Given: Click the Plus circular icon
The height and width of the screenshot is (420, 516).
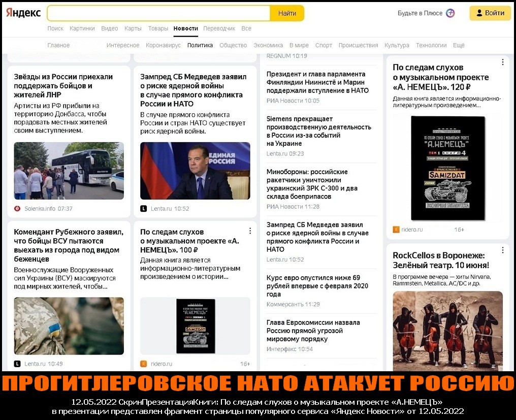Looking at the screenshot, I should [x=450, y=13].
